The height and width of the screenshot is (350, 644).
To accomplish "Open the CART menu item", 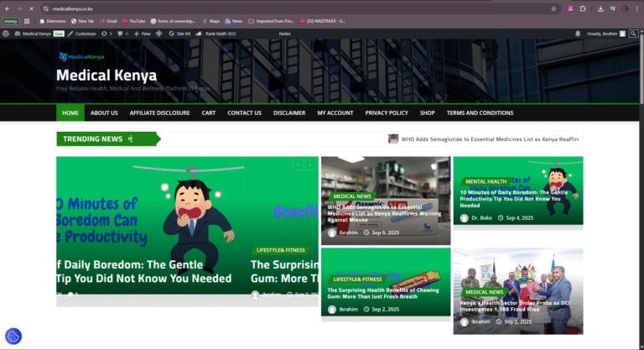I will (209, 112).
